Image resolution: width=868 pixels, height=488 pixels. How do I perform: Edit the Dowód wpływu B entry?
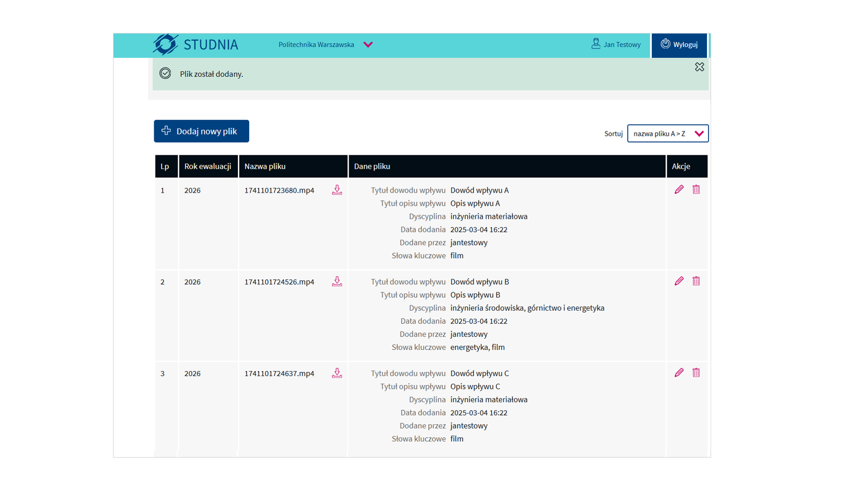tap(679, 281)
